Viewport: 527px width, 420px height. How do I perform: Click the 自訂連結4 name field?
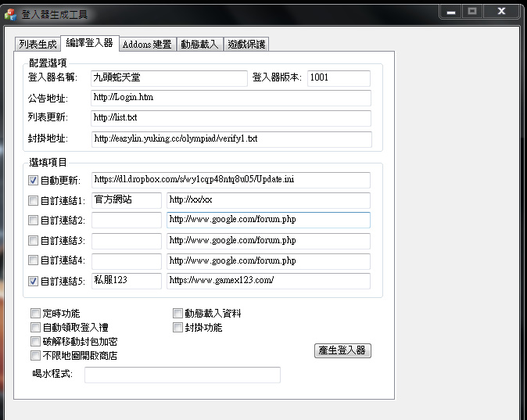(x=127, y=261)
